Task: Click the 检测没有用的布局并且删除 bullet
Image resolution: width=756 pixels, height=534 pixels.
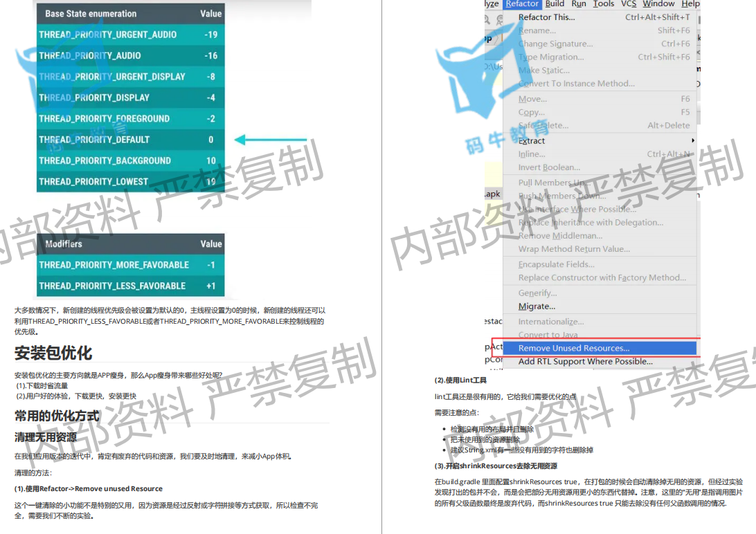Action: tap(492, 429)
